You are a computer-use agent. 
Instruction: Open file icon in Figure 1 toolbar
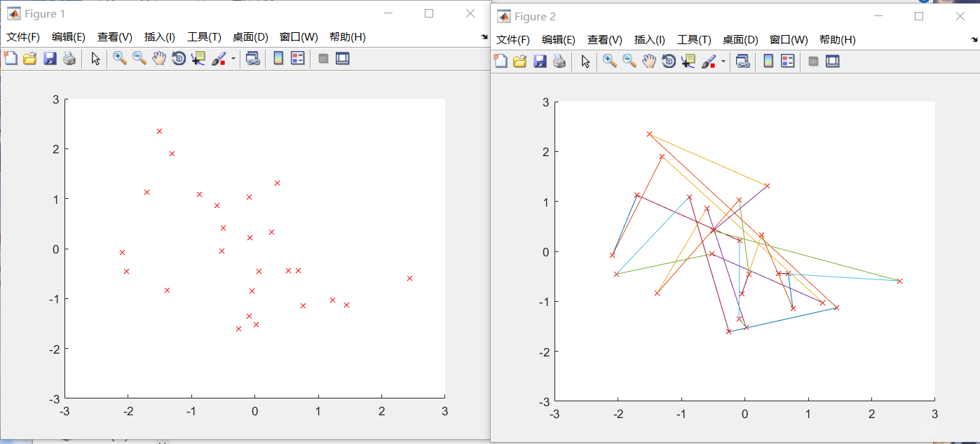point(29,59)
